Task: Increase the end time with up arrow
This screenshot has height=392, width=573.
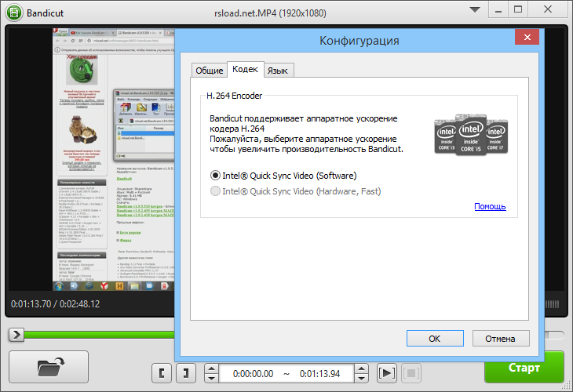Action: [x=361, y=368]
